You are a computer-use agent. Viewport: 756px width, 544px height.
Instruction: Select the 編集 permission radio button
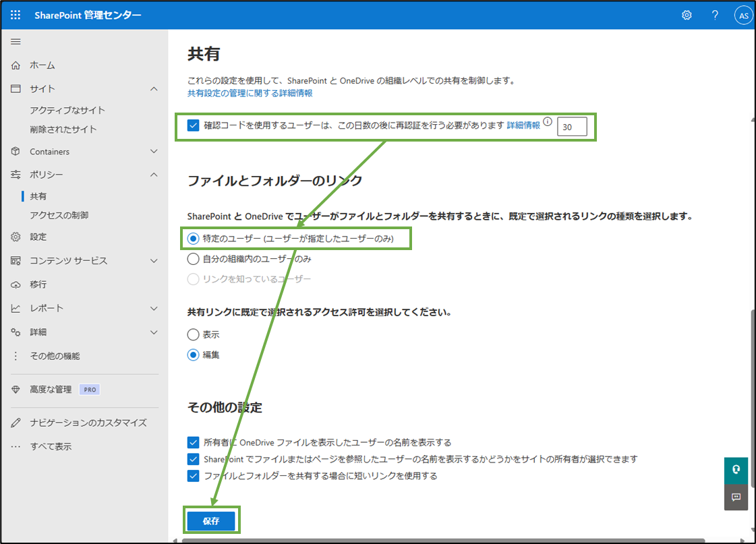[x=193, y=355]
